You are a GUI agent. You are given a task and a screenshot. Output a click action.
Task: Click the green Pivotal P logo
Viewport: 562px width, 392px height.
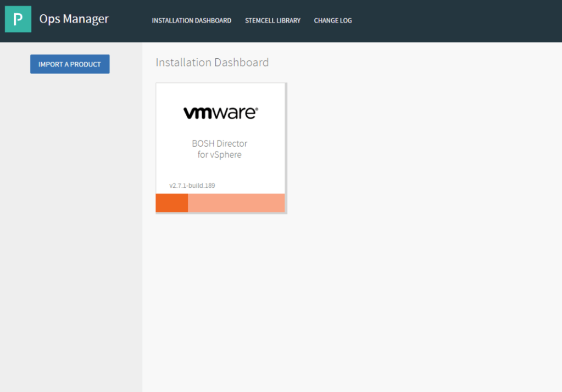pos(18,19)
